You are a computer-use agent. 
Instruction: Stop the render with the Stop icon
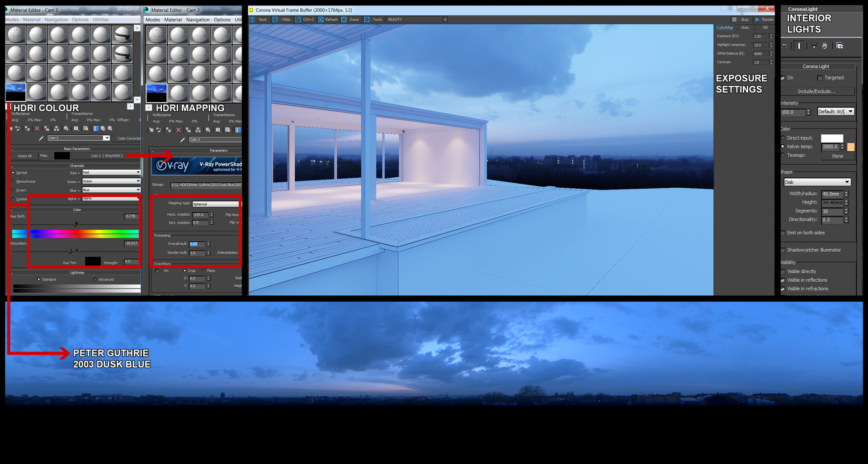pos(734,19)
